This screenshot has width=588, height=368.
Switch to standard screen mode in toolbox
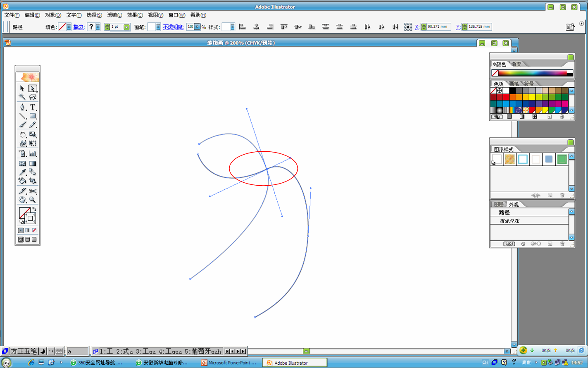(21, 239)
